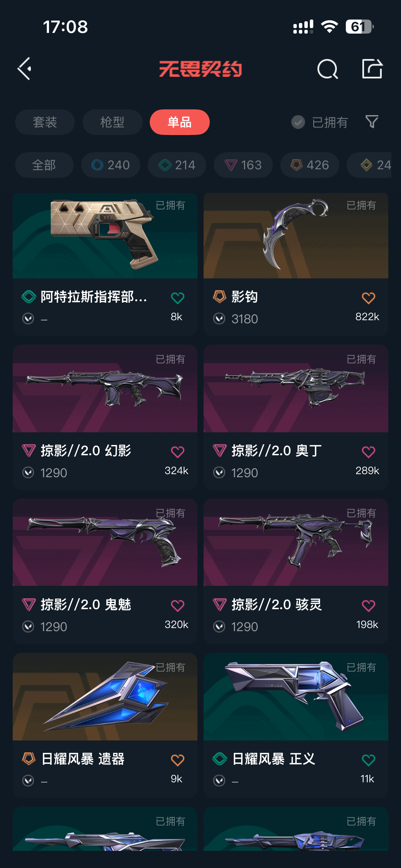The width and height of the screenshot is (401, 868).
Task: Tap the back arrow icon
Action: (25, 69)
